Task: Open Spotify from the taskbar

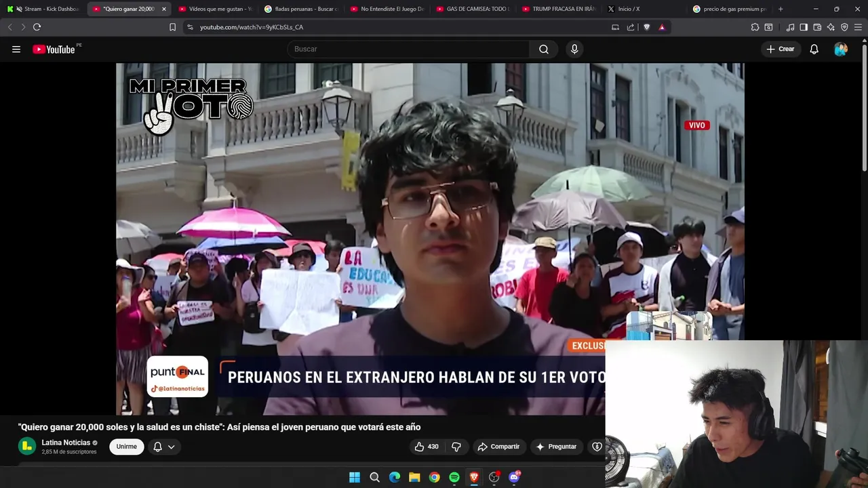Action: 454,477
